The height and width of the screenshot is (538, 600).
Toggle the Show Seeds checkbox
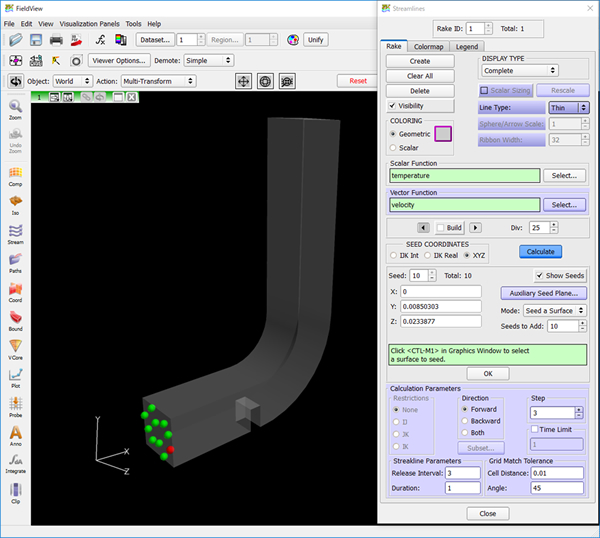coord(540,275)
